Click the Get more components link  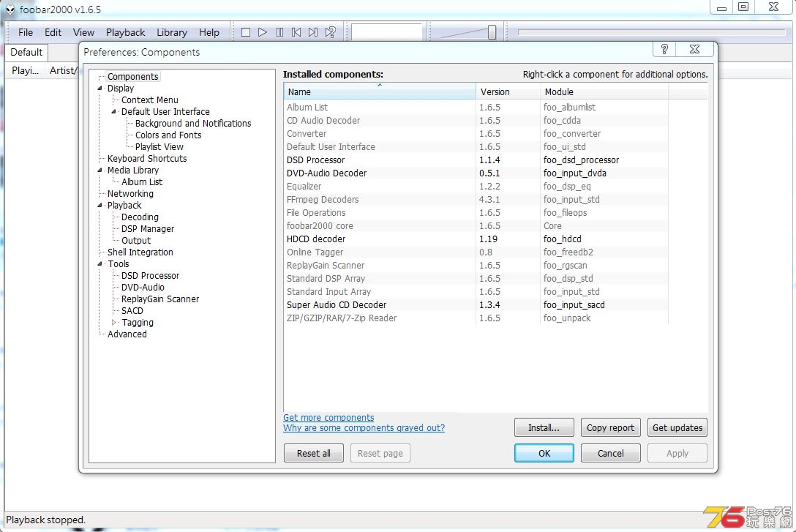[x=328, y=417]
